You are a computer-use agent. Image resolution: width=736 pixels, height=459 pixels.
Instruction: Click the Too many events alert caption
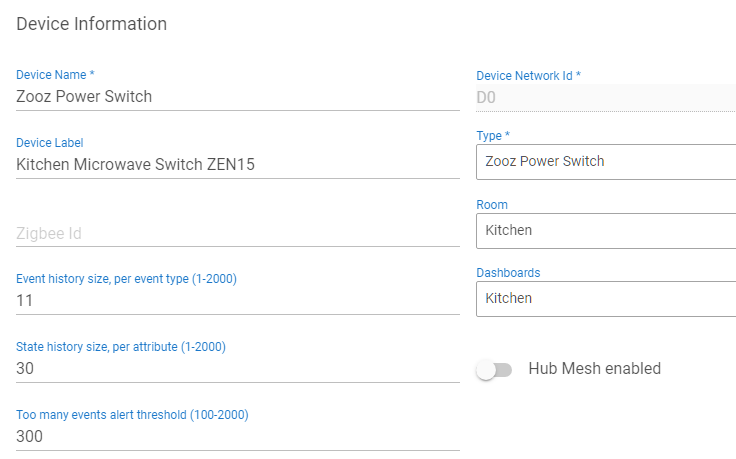[x=132, y=415]
